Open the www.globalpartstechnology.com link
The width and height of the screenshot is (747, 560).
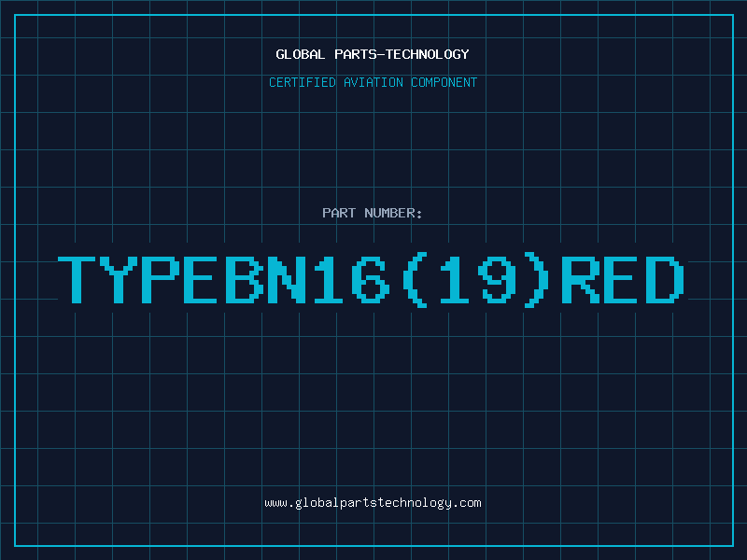[373, 503]
